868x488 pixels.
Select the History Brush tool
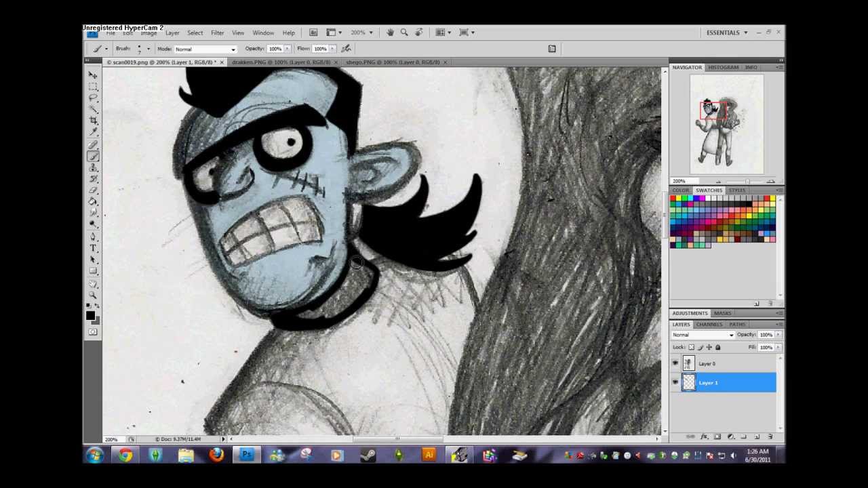pyautogui.click(x=93, y=180)
